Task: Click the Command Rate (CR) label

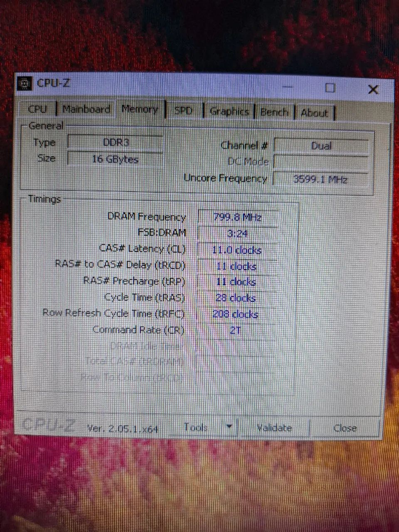Action: [138, 330]
